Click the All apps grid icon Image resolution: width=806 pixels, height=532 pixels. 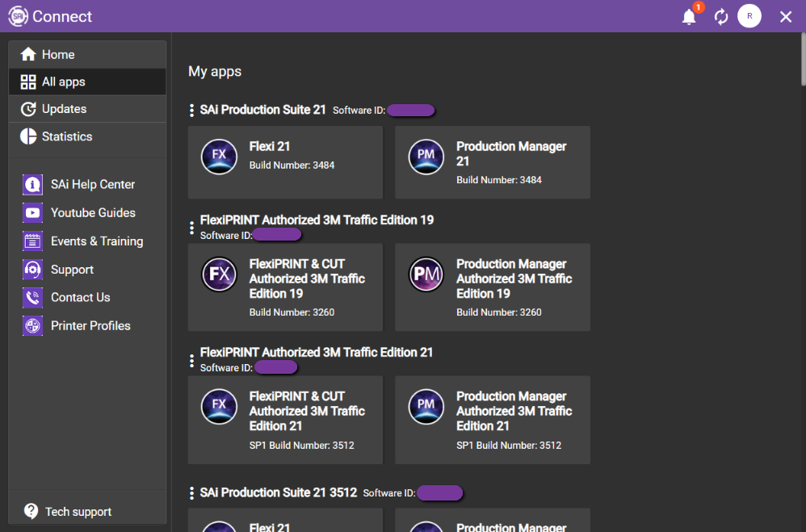click(x=28, y=82)
